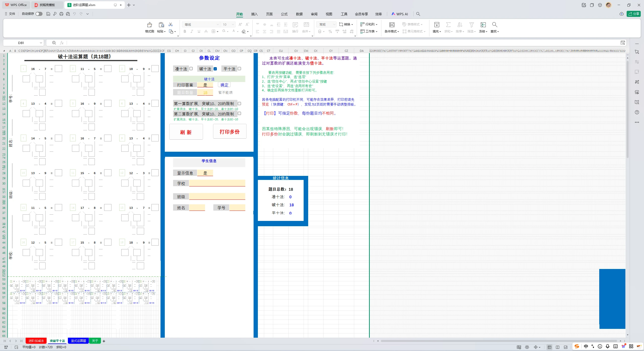The width and height of the screenshot is (644, 351).
Task: Click the cloud sync icon near Share
Action: [621, 14]
